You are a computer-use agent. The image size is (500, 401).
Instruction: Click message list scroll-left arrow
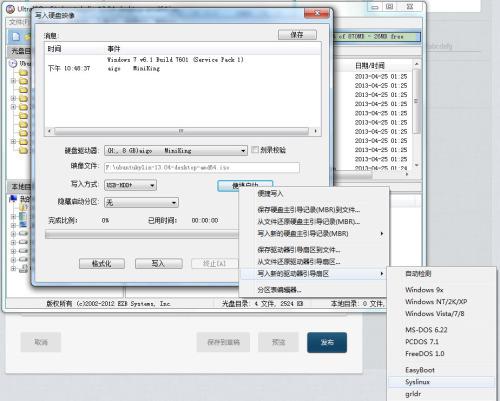coord(49,131)
